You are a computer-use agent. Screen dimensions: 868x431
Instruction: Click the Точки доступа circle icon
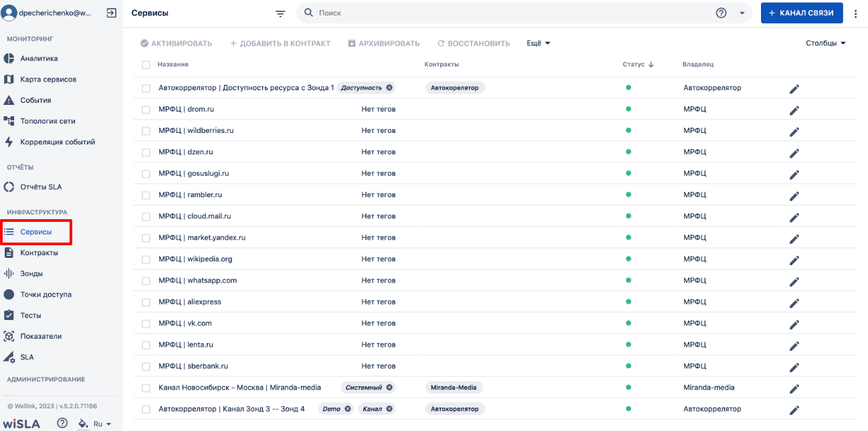click(9, 294)
